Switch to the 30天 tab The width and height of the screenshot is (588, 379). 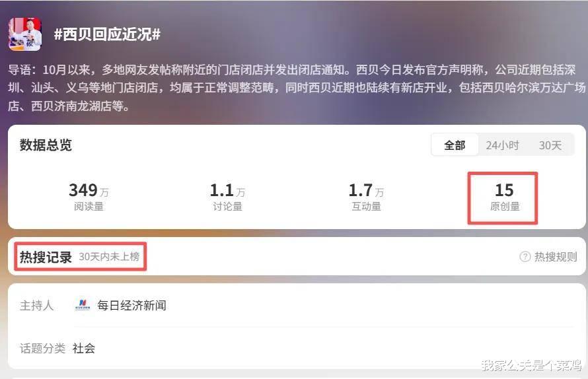point(550,145)
